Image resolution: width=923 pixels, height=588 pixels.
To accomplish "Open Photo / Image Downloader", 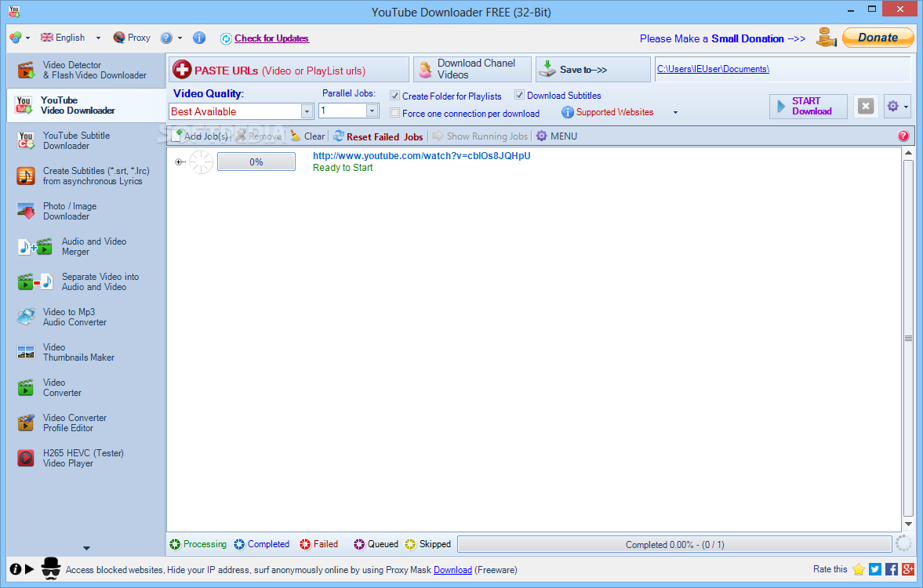I will click(x=86, y=212).
